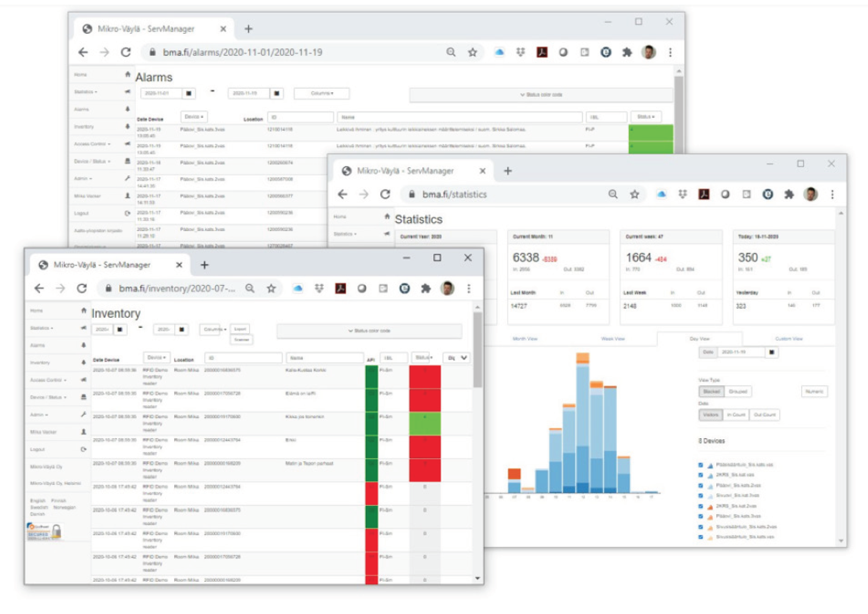Bookmark the Alarms page with the star icon
868x614 pixels.
click(472, 52)
